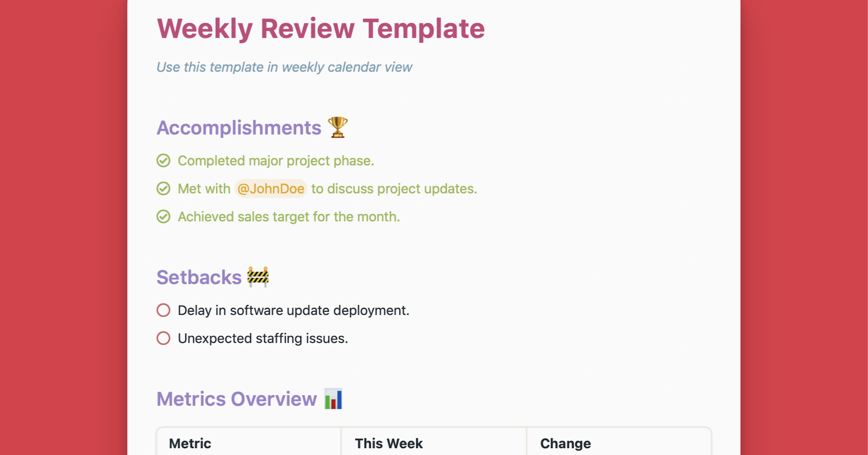This screenshot has width=868, height=455.
Task: Click the 'Achieved sales target for the month' text
Action: click(289, 217)
